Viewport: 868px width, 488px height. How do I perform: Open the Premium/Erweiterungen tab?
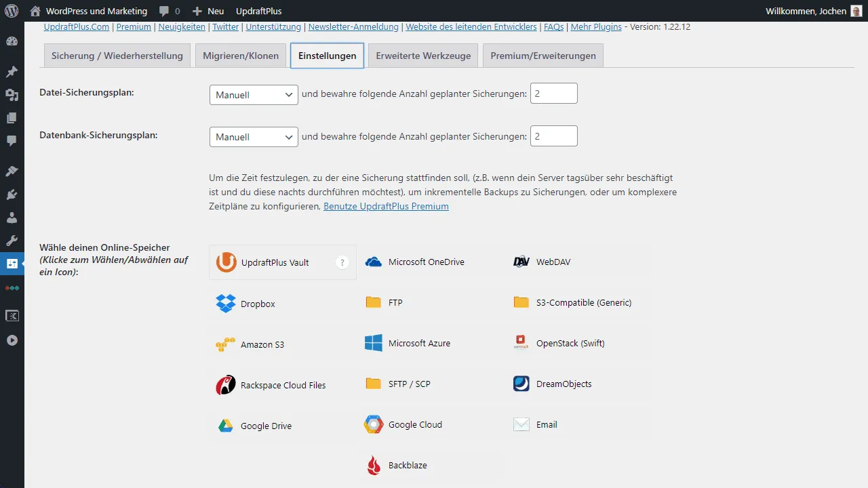click(x=543, y=56)
